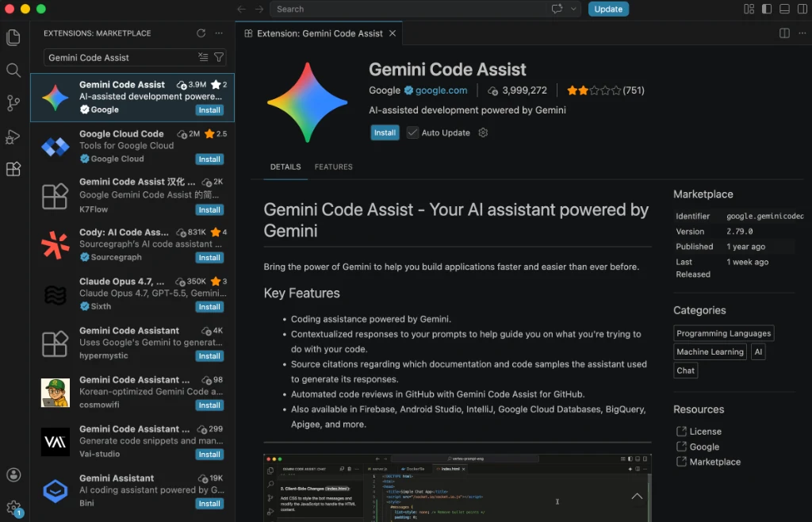This screenshot has height=522, width=812.
Task: Open the google.com publisher link
Action: point(441,90)
